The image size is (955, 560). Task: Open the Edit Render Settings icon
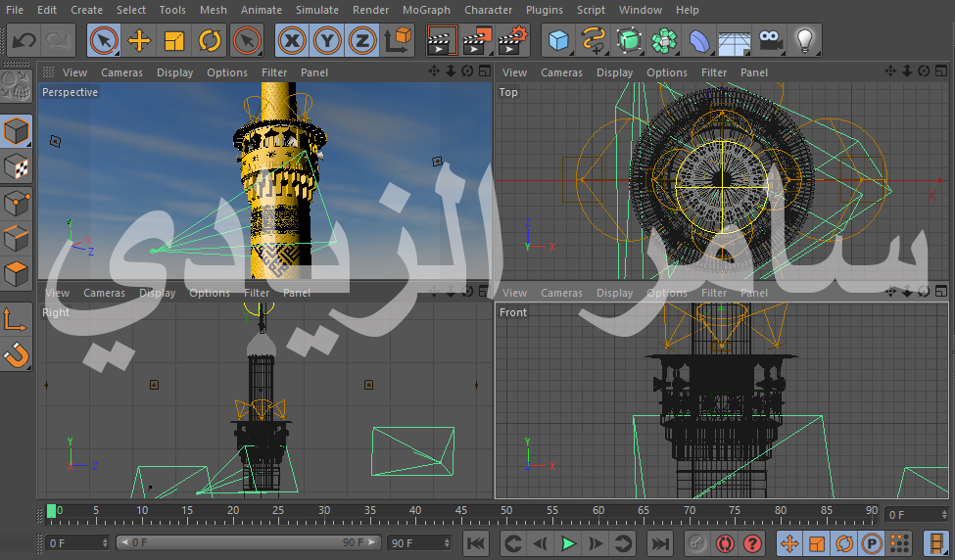point(512,41)
